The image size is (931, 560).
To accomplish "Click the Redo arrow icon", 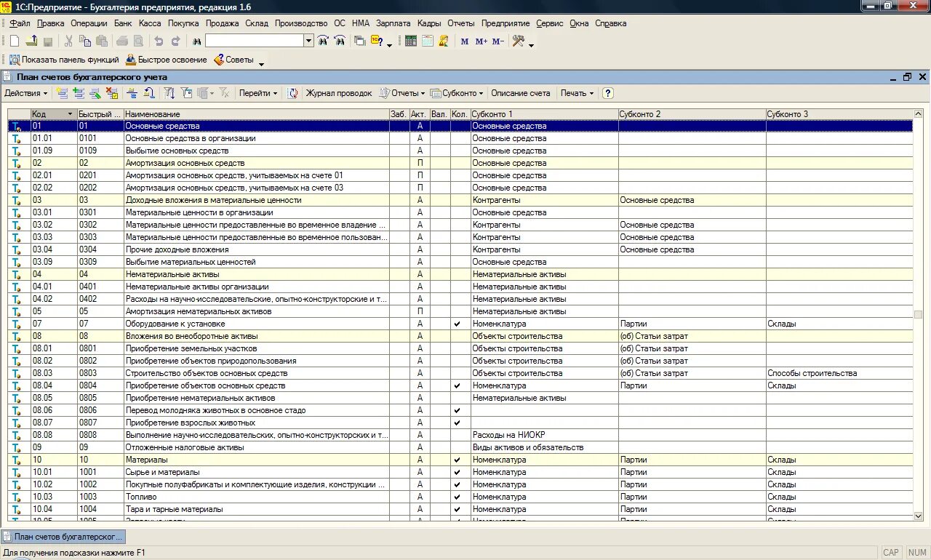I will pos(175,41).
